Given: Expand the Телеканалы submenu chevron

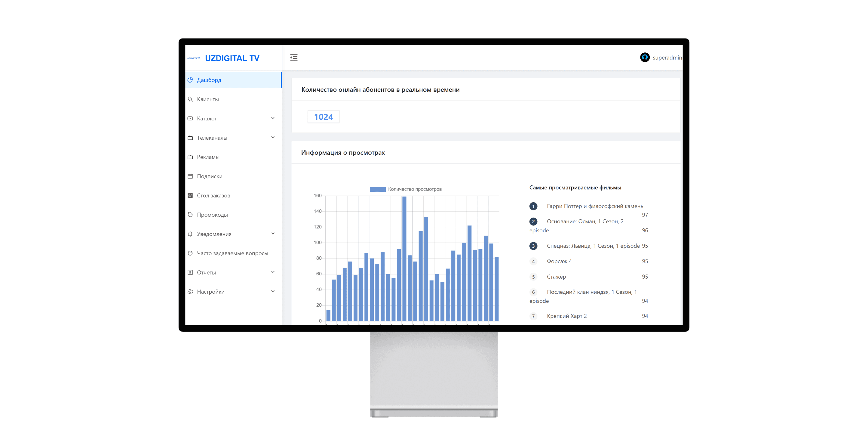Looking at the screenshot, I should tap(273, 137).
